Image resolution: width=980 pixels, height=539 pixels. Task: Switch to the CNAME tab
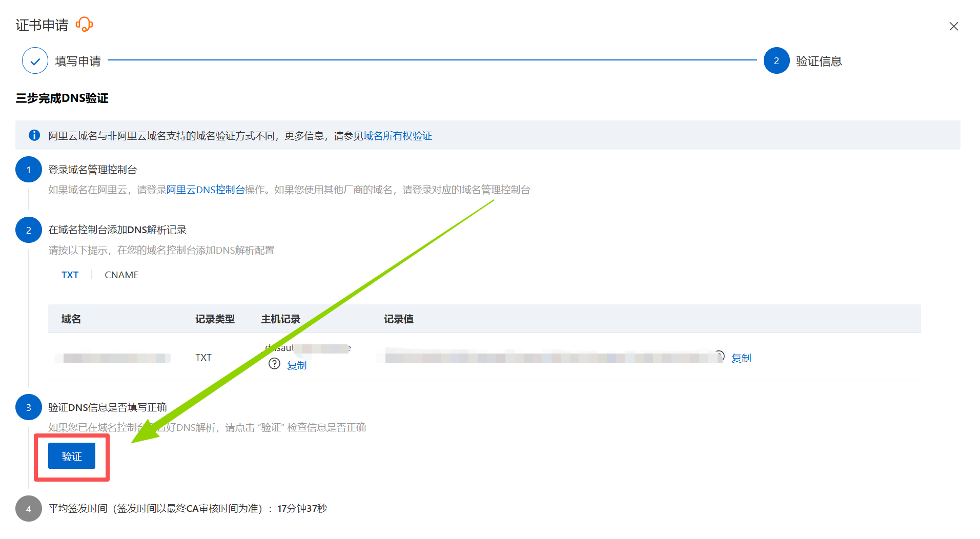click(x=121, y=275)
